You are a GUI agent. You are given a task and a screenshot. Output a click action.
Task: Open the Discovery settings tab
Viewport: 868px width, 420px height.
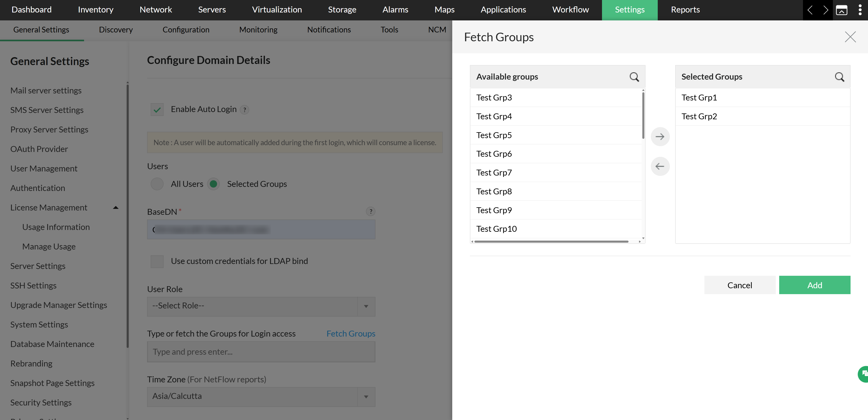click(116, 30)
